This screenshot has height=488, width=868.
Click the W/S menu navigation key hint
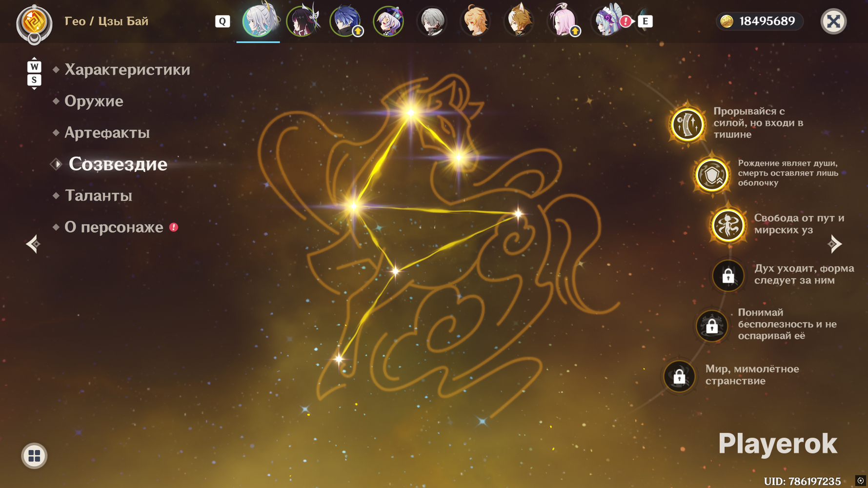(x=34, y=74)
